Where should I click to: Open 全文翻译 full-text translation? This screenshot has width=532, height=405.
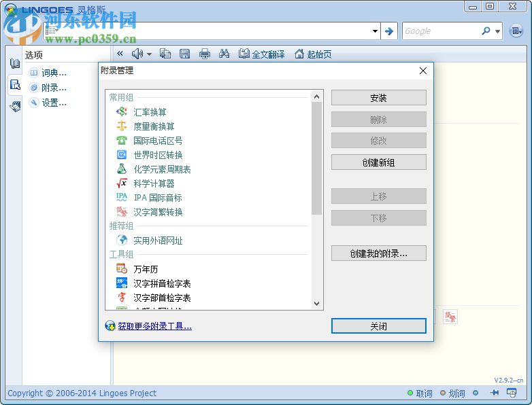tap(261, 54)
